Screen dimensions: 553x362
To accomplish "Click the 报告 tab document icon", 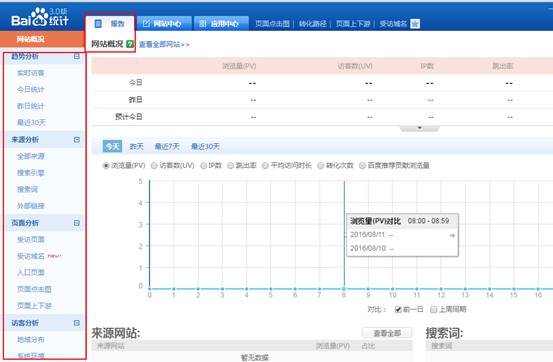I will (98, 24).
